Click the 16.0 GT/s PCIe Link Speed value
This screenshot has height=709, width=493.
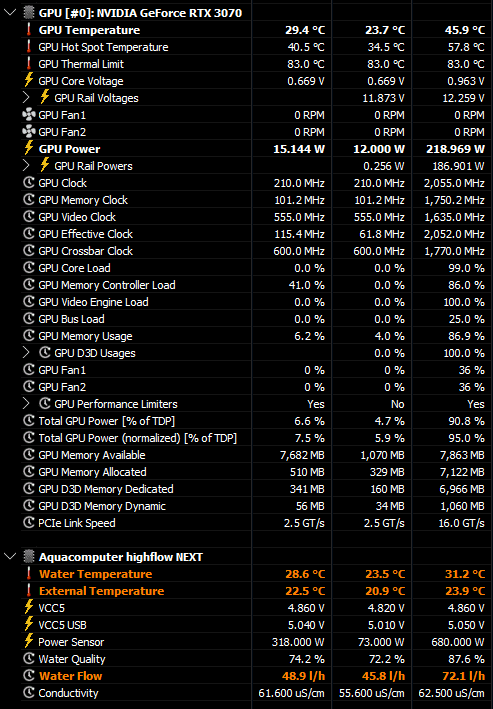(461, 523)
